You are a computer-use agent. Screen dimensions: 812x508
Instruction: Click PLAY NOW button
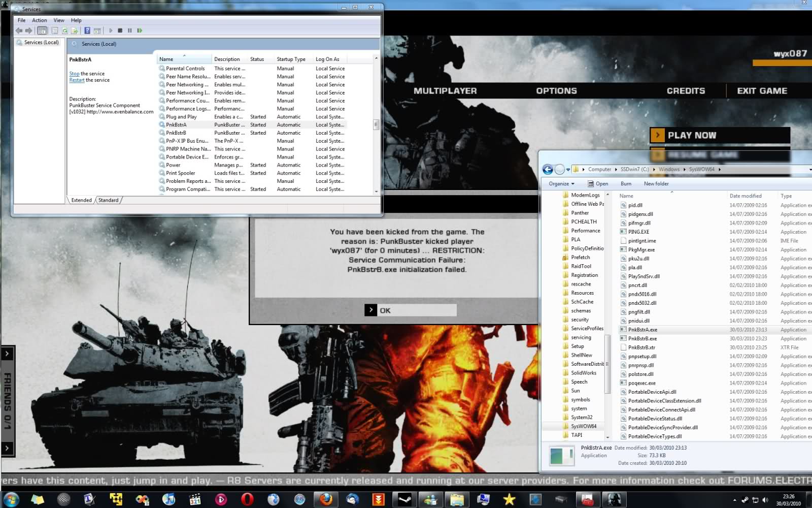coord(720,135)
